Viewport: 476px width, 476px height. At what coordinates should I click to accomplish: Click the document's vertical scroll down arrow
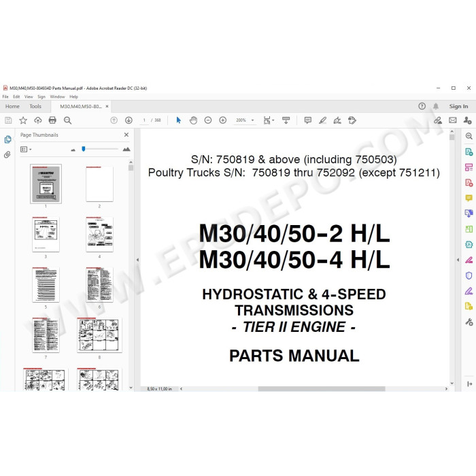coord(452,383)
